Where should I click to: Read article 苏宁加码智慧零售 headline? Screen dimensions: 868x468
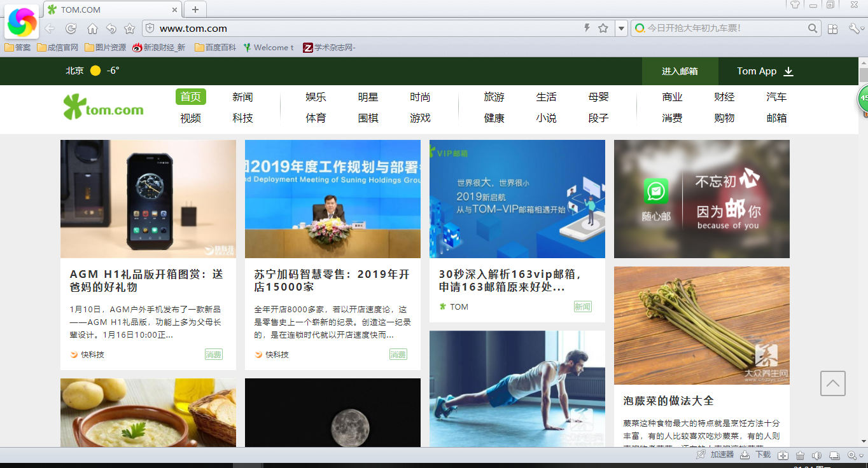332,280
